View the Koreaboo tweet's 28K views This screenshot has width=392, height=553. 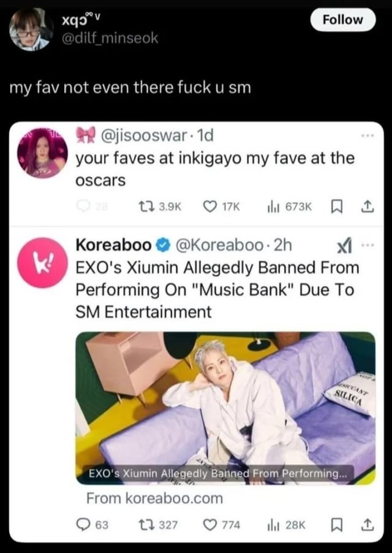(x=286, y=525)
